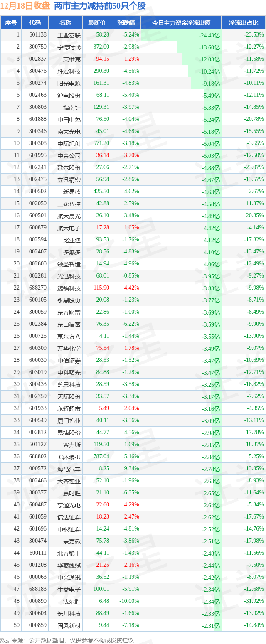This screenshot has width=266, height=644.
Task: Click the 涨跌幅 column header
Action: coord(126,23)
